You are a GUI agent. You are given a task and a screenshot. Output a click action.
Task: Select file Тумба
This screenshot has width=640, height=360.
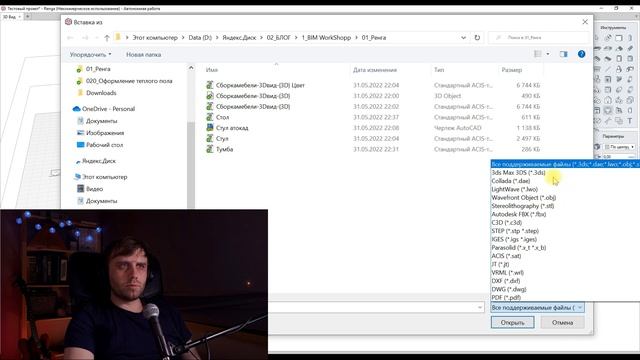(224, 149)
